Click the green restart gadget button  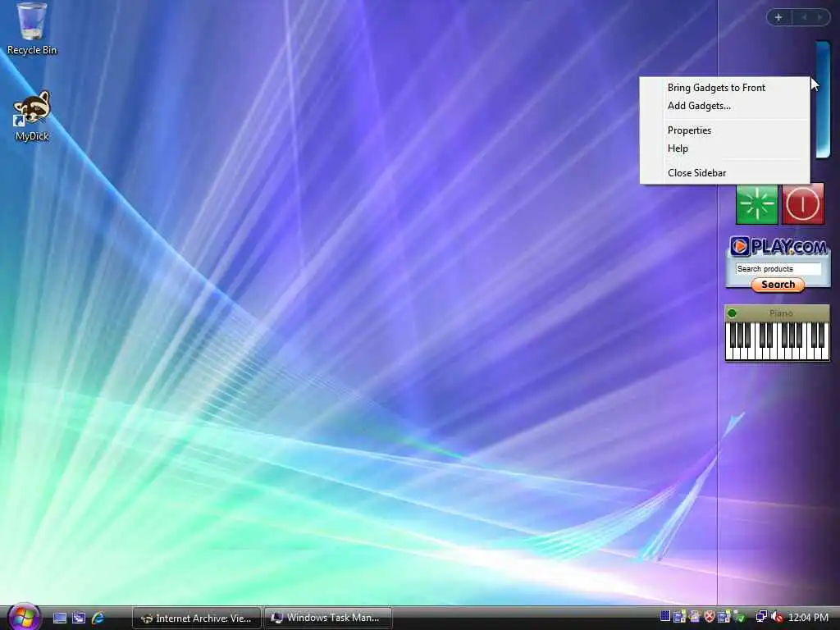pyautogui.click(x=756, y=204)
